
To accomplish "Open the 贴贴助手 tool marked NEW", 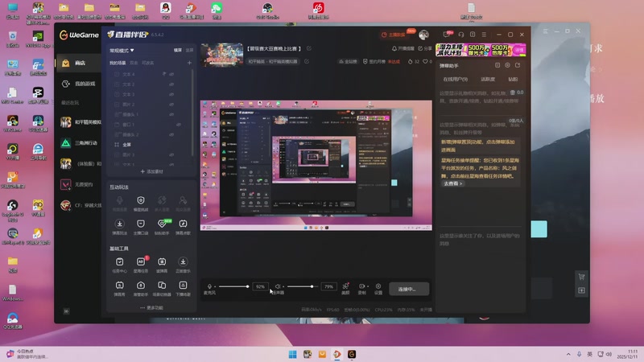I will click(x=162, y=227).
